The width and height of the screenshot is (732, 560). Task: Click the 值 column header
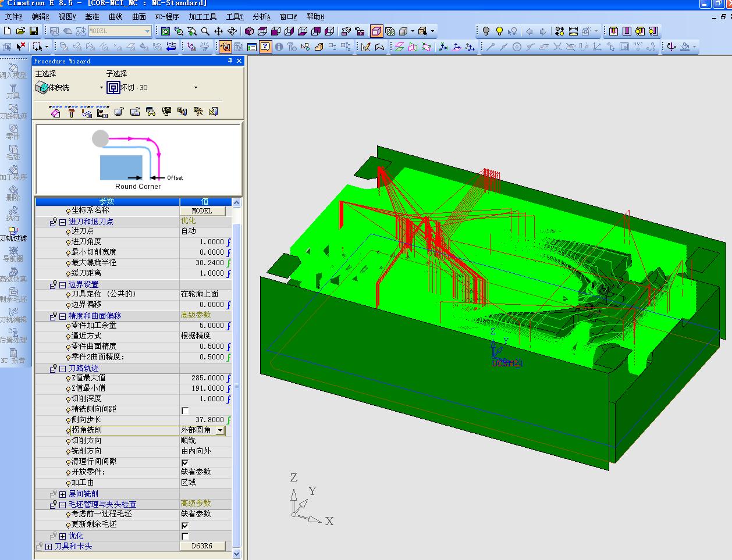[x=205, y=201]
